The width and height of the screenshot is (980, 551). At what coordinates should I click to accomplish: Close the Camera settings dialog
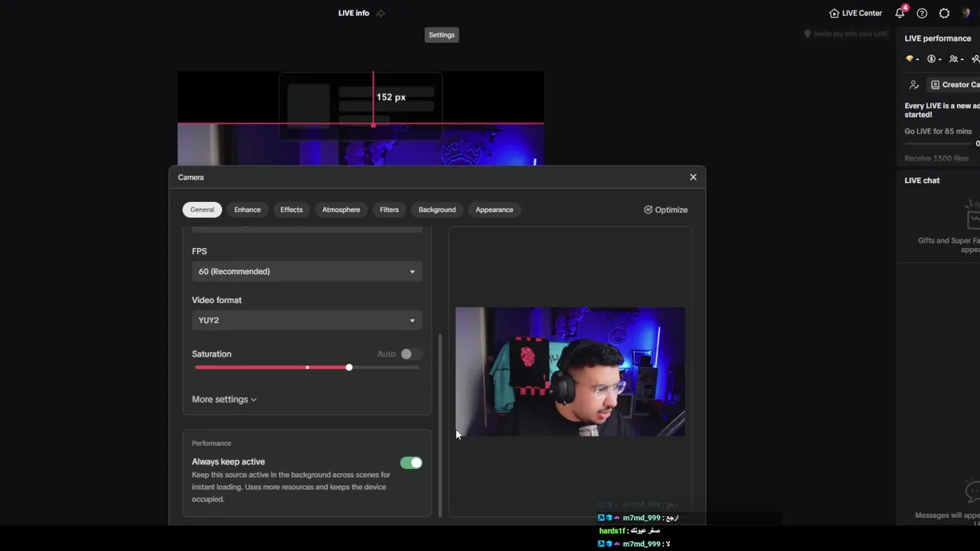(693, 177)
